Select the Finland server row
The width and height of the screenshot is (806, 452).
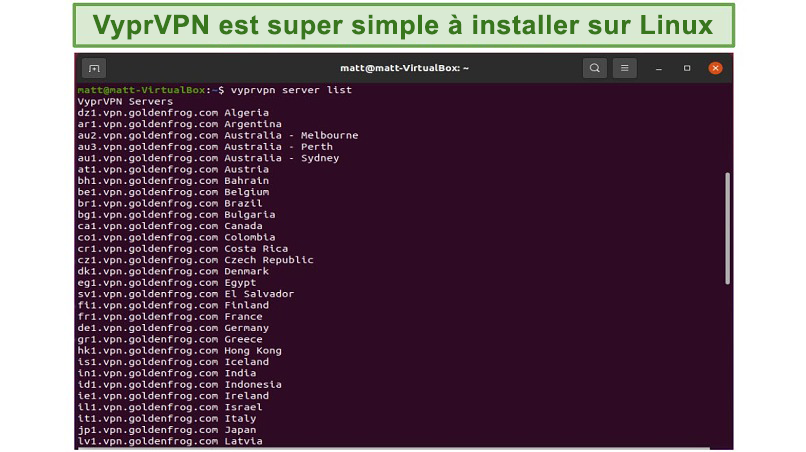coord(173,305)
